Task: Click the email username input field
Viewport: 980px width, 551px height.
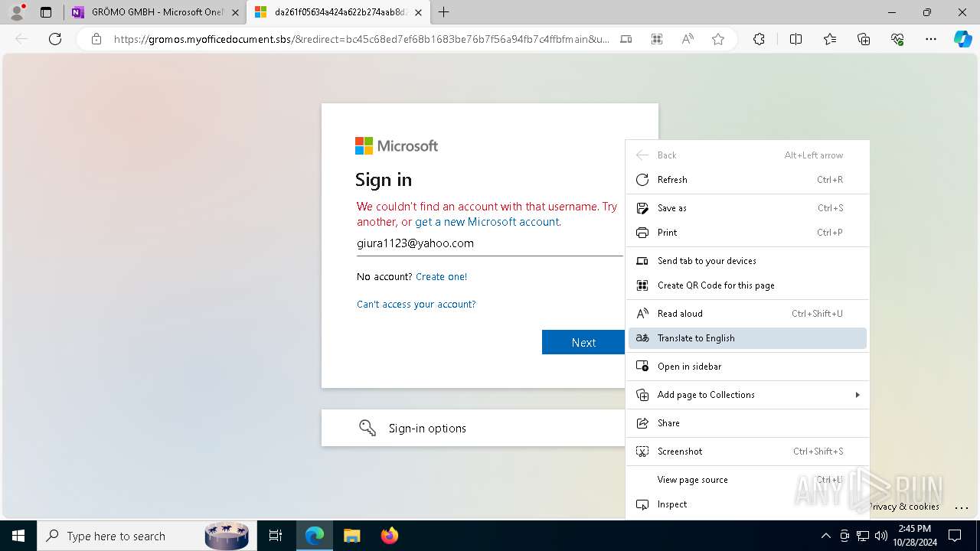Action: [x=490, y=243]
